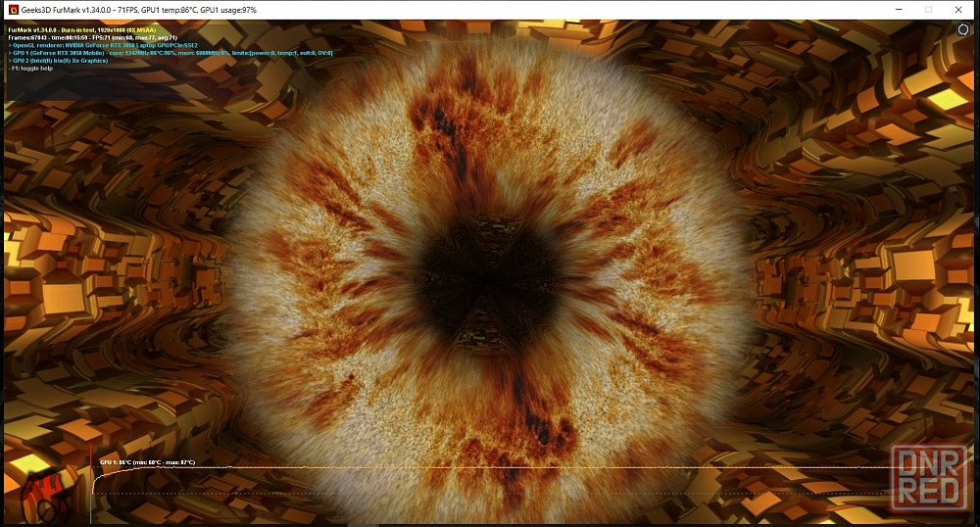Click the FurMark app icon in the title bar

click(x=14, y=10)
